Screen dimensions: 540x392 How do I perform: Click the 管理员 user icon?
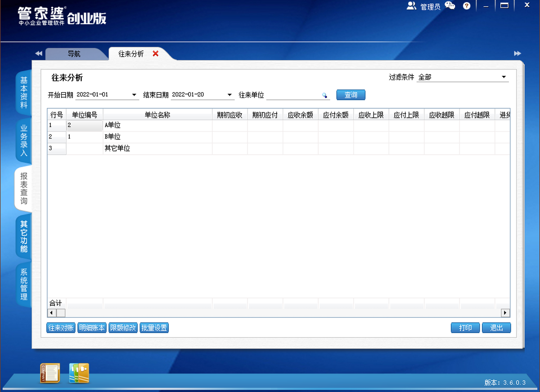(x=411, y=6)
